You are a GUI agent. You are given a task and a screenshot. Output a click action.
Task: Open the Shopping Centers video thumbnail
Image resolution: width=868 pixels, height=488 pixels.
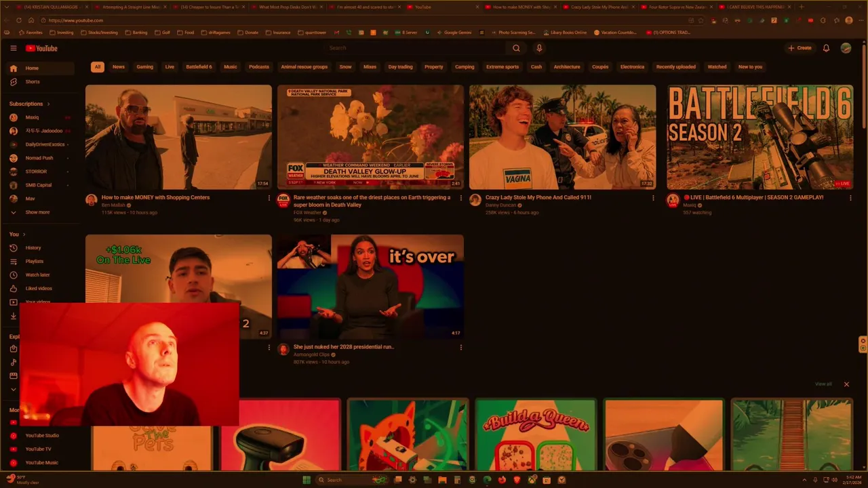(x=178, y=137)
